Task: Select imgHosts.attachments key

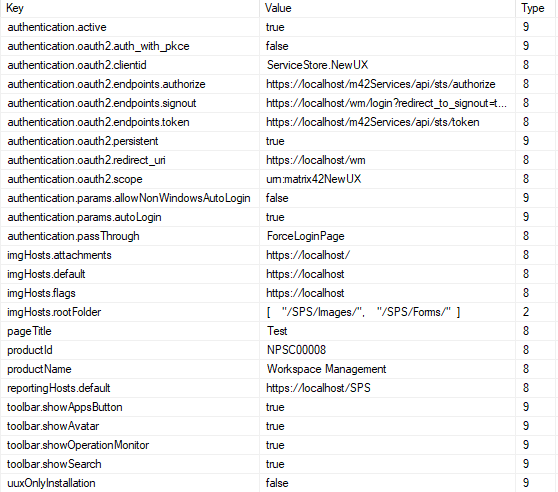Action: [59, 255]
